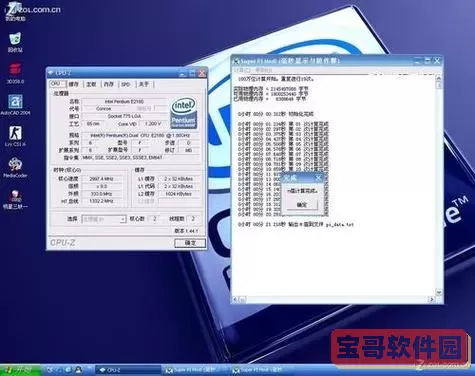Launch the 3DMark06 desktop shortcut
This screenshot has width=475, height=376.
coord(15,74)
